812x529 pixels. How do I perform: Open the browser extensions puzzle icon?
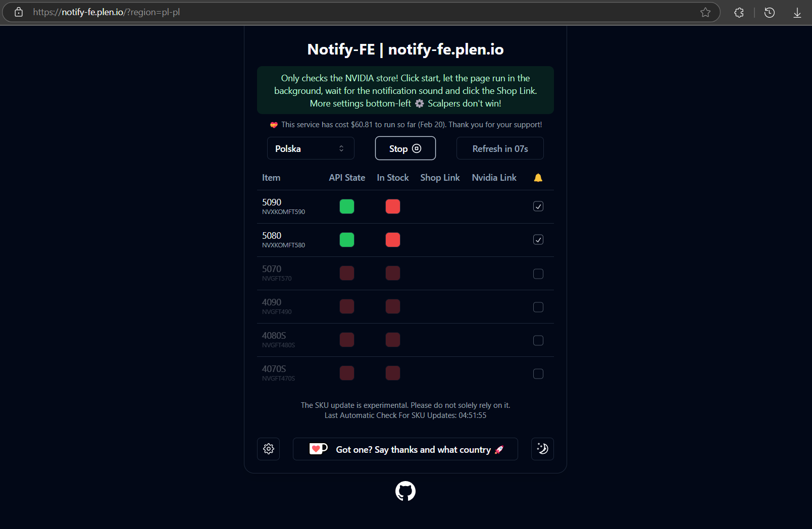coord(739,13)
